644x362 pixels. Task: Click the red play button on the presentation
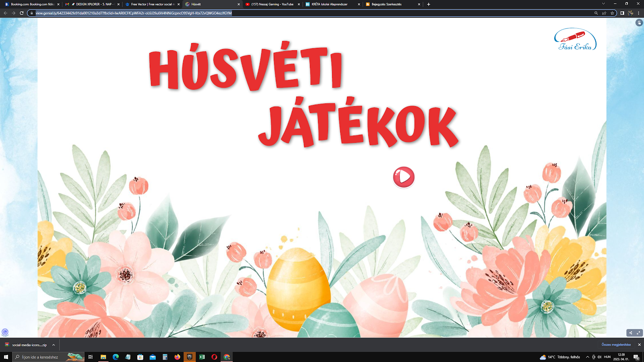point(404,177)
